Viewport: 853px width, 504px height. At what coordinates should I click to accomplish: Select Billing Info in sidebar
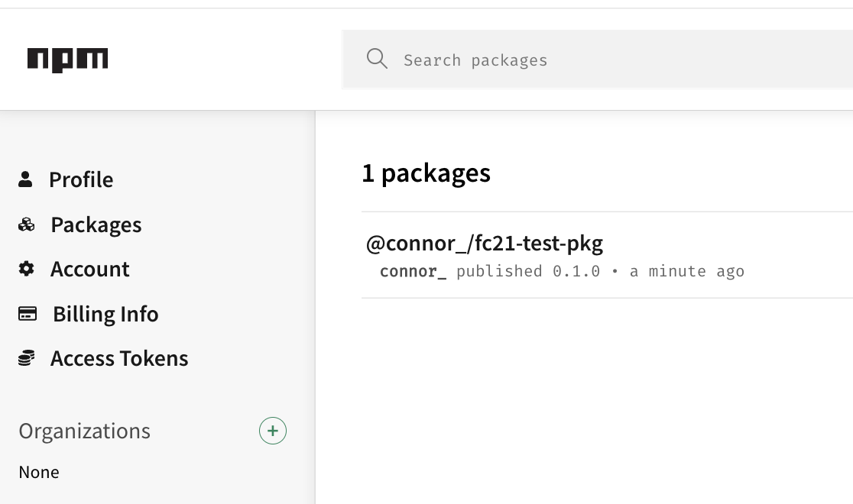105,314
